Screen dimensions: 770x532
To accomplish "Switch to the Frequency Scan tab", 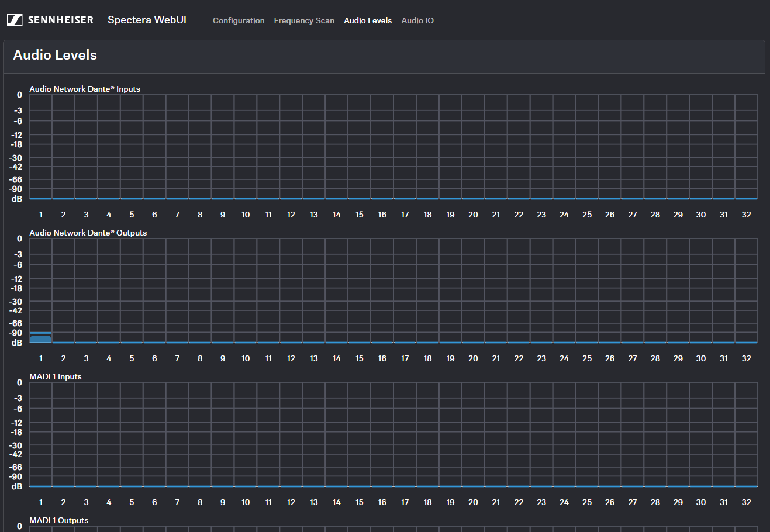I will coord(304,20).
